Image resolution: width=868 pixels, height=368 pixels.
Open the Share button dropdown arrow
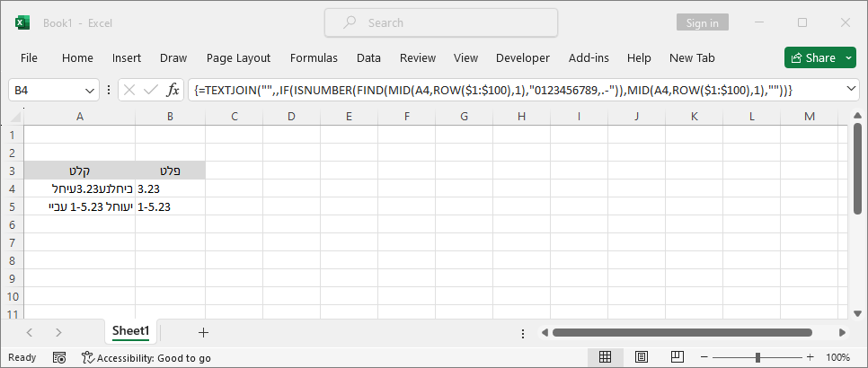pyautogui.click(x=849, y=57)
